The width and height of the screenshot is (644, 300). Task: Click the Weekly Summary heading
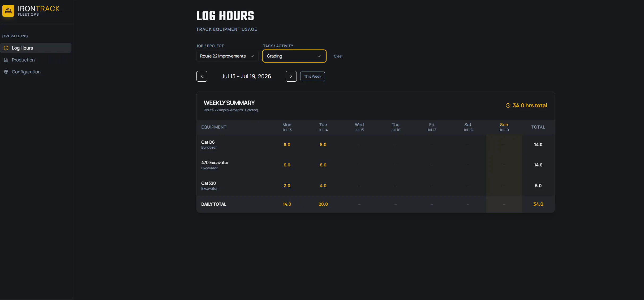pyautogui.click(x=229, y=103)
